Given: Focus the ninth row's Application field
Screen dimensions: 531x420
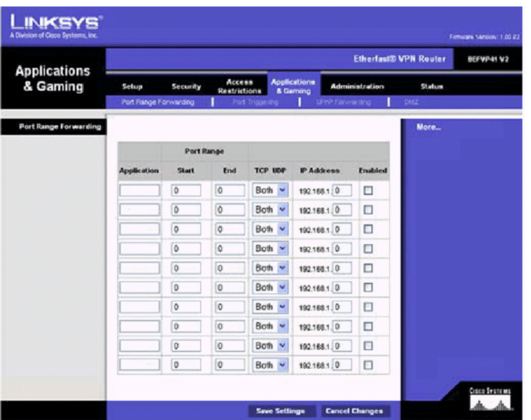Looking at the screenshot, I should pos(140,346).
